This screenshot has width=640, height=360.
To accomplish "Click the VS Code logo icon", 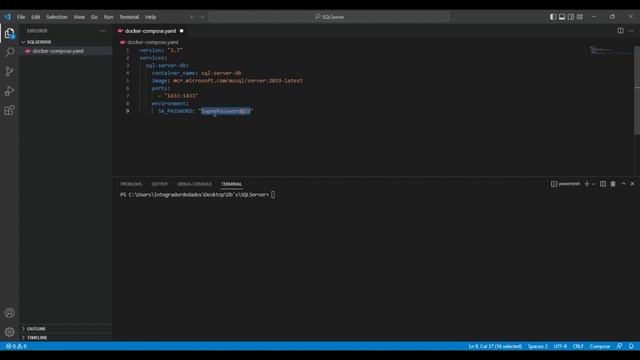I will coord(7,17).
